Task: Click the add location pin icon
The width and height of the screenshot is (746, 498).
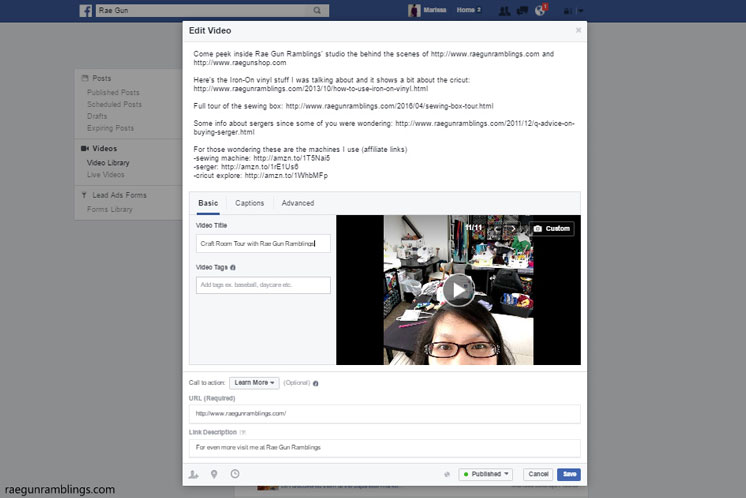Action: (x=214, y=474)
